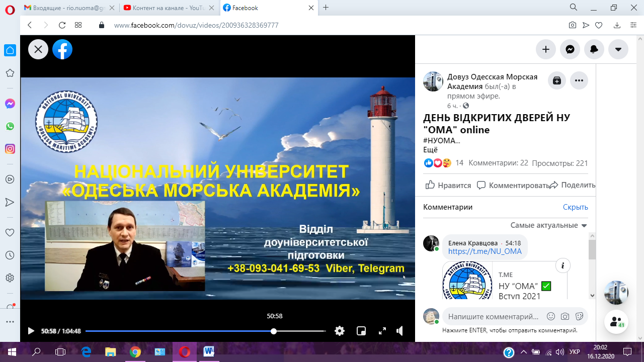Launch Microsoft Word from the taskbar

click(x=209, y=352)
